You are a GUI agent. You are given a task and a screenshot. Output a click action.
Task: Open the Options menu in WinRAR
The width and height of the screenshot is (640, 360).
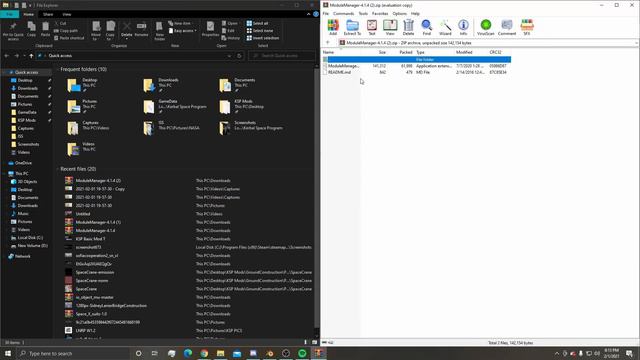pyautogui.click(x=399, y=13)
